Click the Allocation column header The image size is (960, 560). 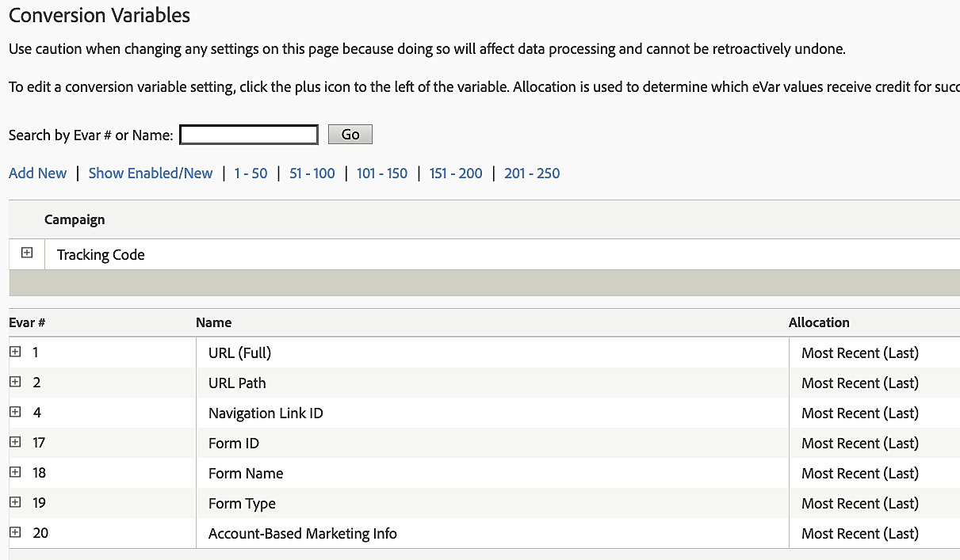tap(819, 322)
